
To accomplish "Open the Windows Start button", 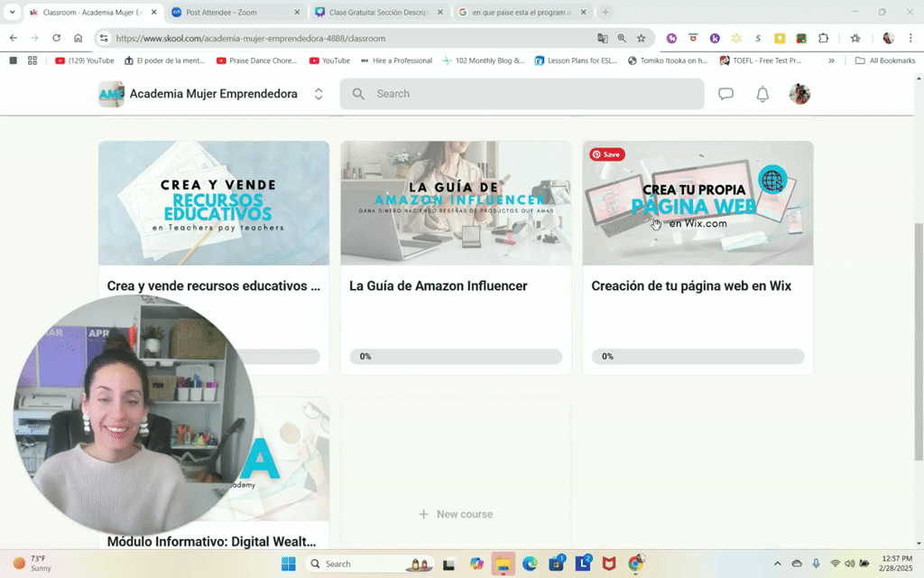I will tap(288, 564).
